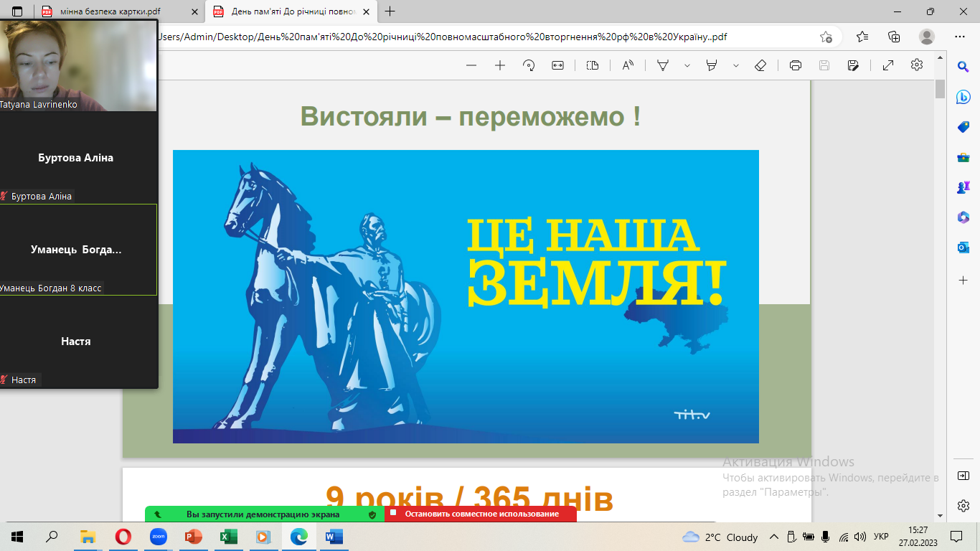Viewport: 980px width, 551px height.
Task: Open Collections in Edge
Action: [x=894, y=37]
